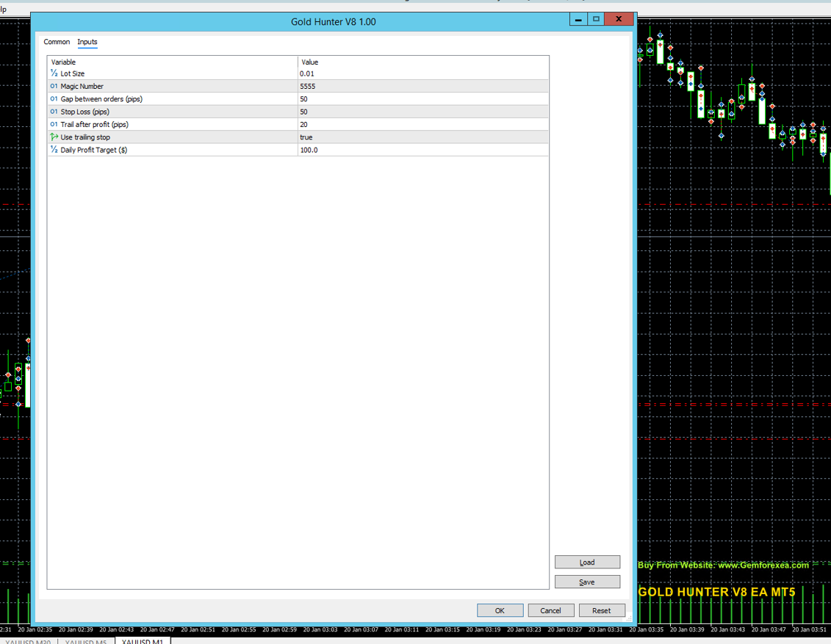Viewport: 831px width, 644px height.
Task: Switch to the XAUUSD,M5 chart tab
Action: coord(86,641)
